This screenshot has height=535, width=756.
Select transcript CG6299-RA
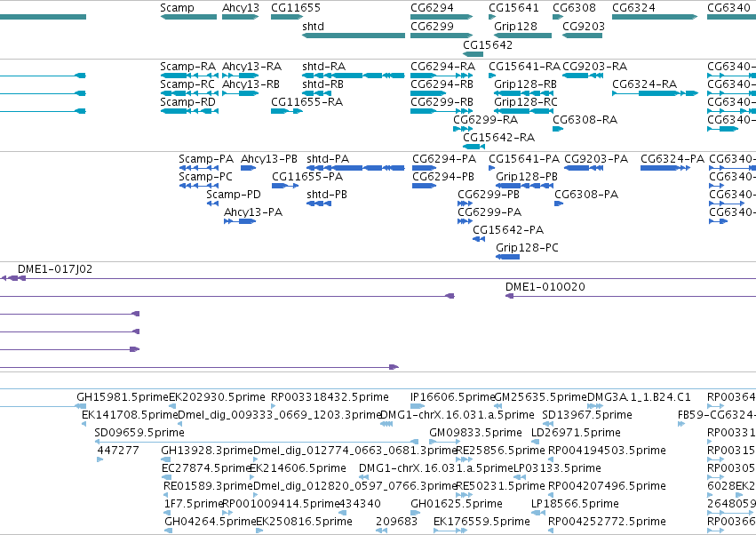pos(463,129)
